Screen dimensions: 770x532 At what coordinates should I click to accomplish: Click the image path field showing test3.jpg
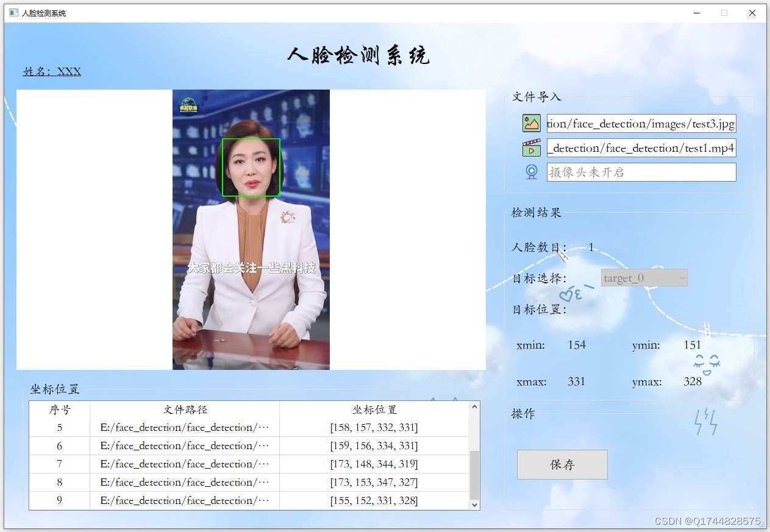point(641,124)
